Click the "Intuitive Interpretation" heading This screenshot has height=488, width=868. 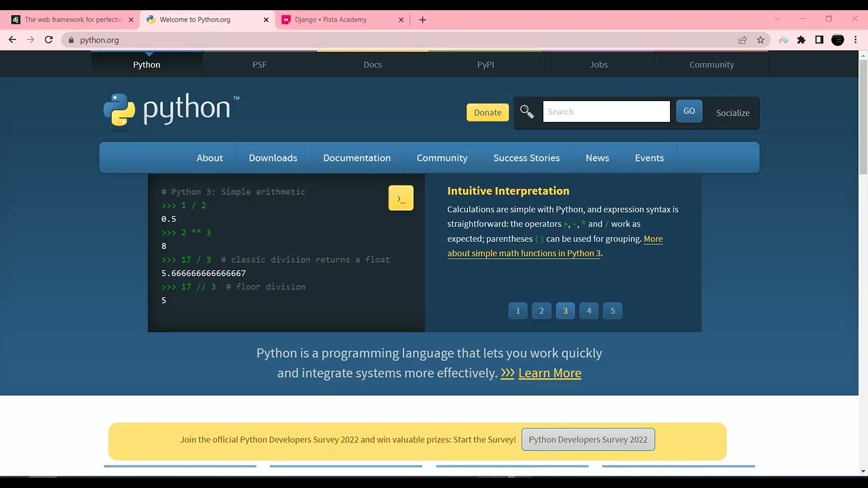509,191
